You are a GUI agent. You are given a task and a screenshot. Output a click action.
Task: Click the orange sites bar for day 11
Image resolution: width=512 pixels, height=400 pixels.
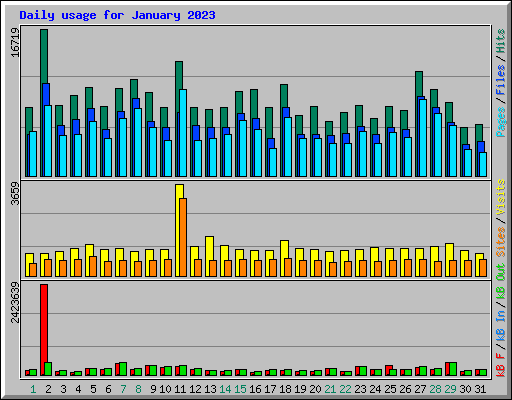(x=183, y=237)
